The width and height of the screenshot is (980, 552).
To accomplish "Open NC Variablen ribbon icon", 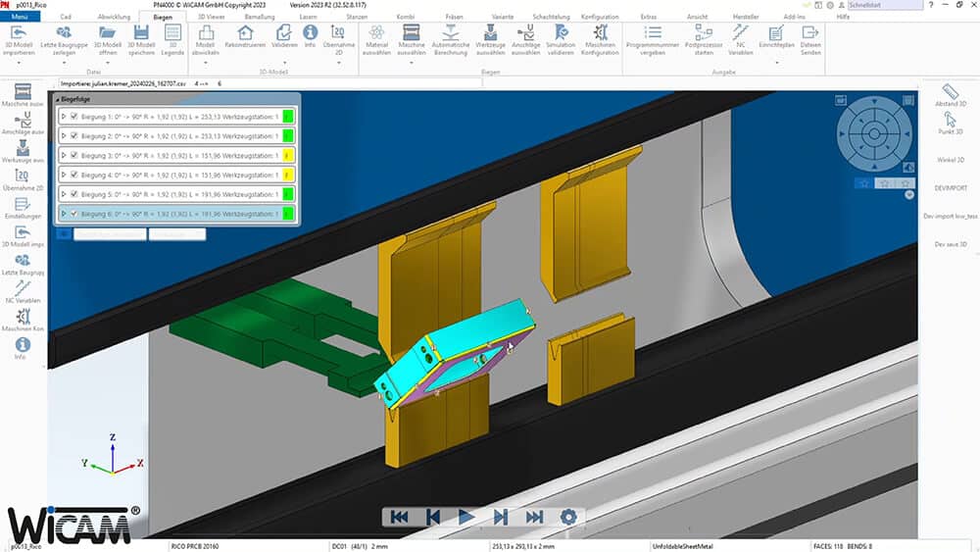I will (x=741, y=32).
